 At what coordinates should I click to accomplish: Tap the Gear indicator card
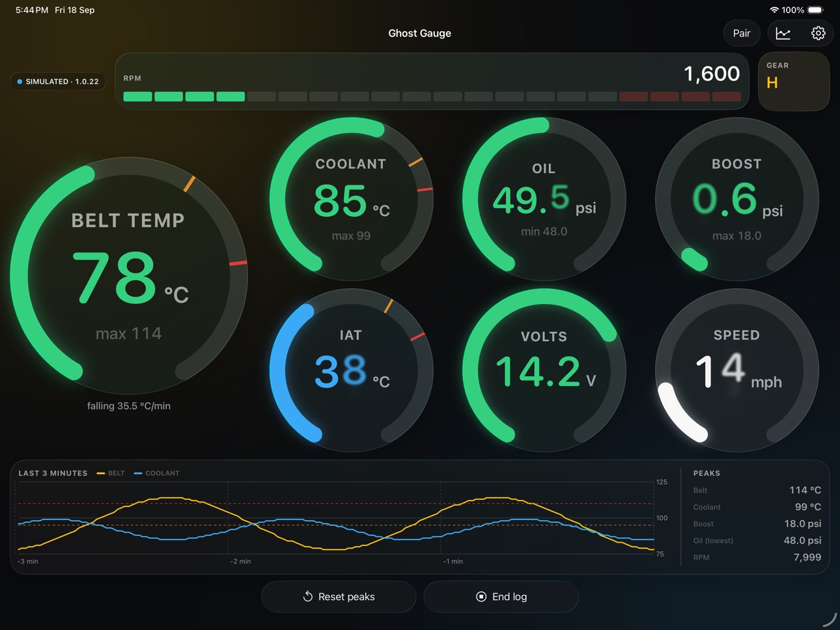click(x=794, y=81)
